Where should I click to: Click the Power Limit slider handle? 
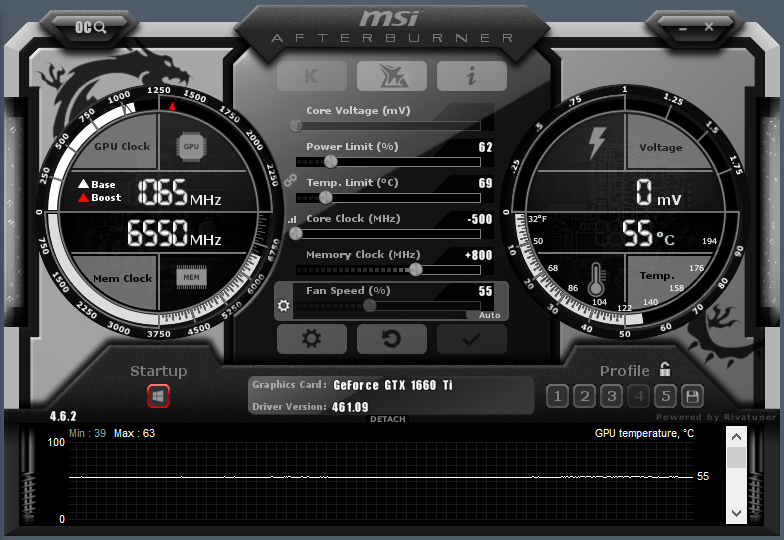click(x=330, y=162)
